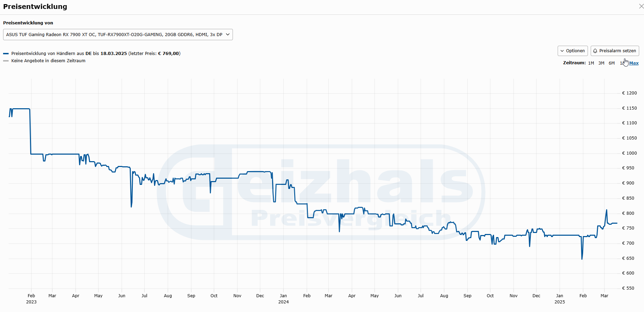Click the March 2025 price spike on the chart

pyautogui.click(x=607, y=210)
